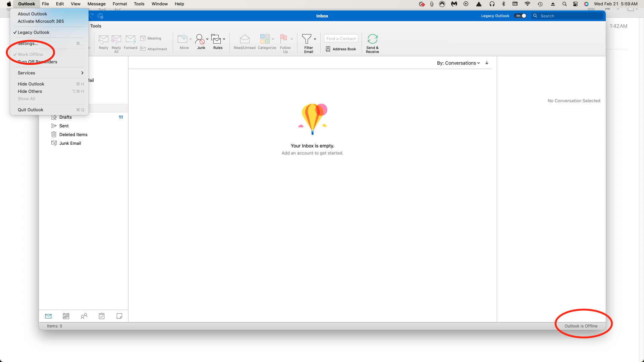Image resolution: width=644 pixels, height=362 pixels.
Task: Switch to Calendar view in bottom navigation
Action: click(66, 316)
